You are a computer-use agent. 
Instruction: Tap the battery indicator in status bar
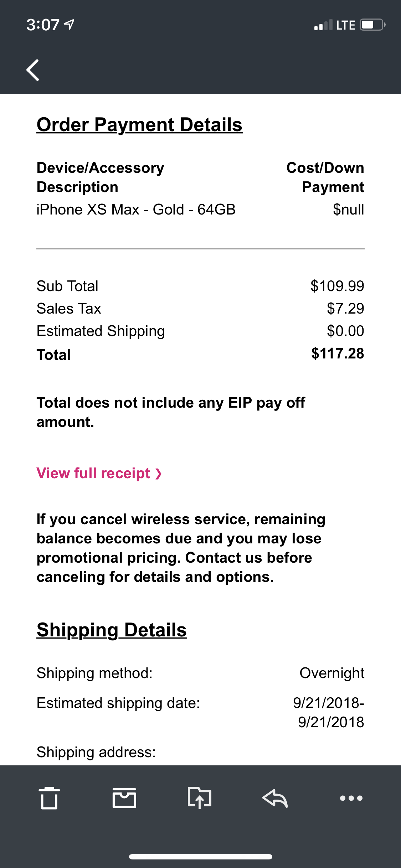click(x=372, y=25)
